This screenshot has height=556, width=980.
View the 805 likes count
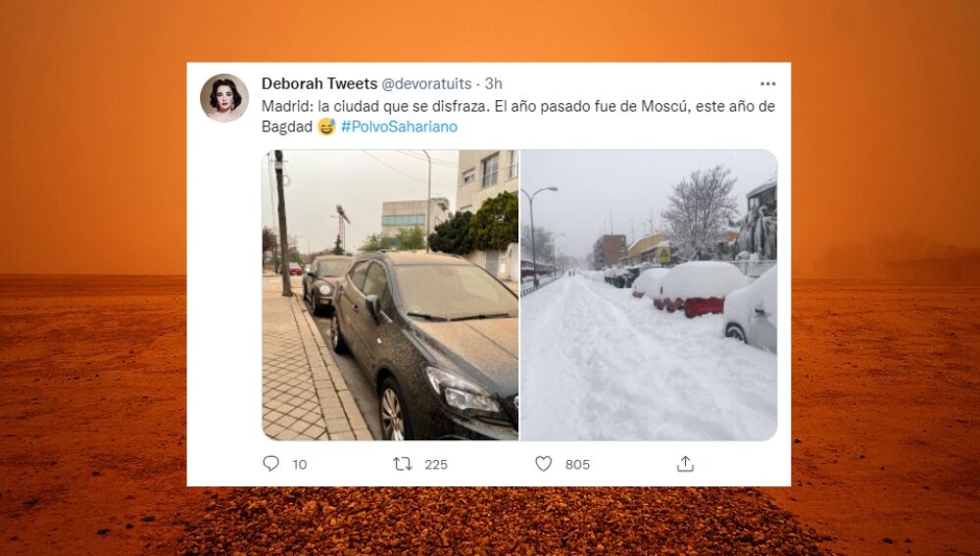[577, 465]
